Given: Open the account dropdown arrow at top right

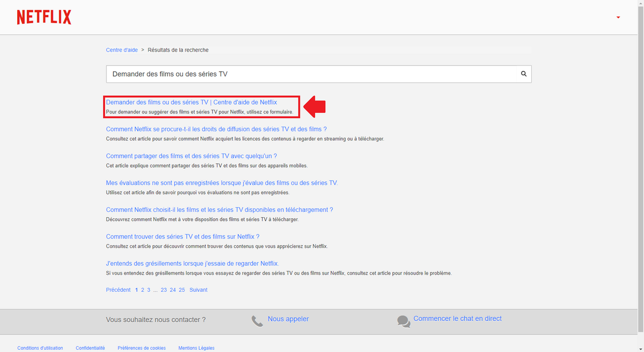Looking at the screenshot, I should [618, 18].
